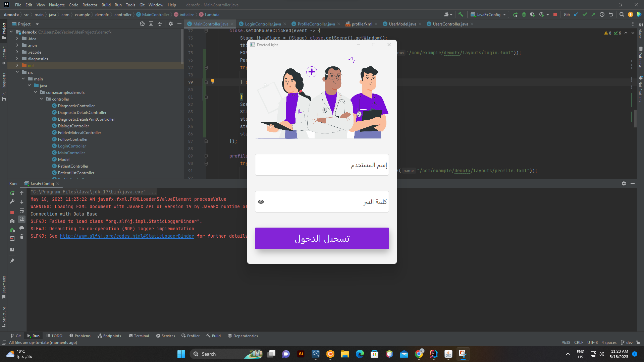Image resolution: width=644 pixels, height=362 pixels.
Task: Click the username input field
Action: pyautogui.click(x=322, y=165)
